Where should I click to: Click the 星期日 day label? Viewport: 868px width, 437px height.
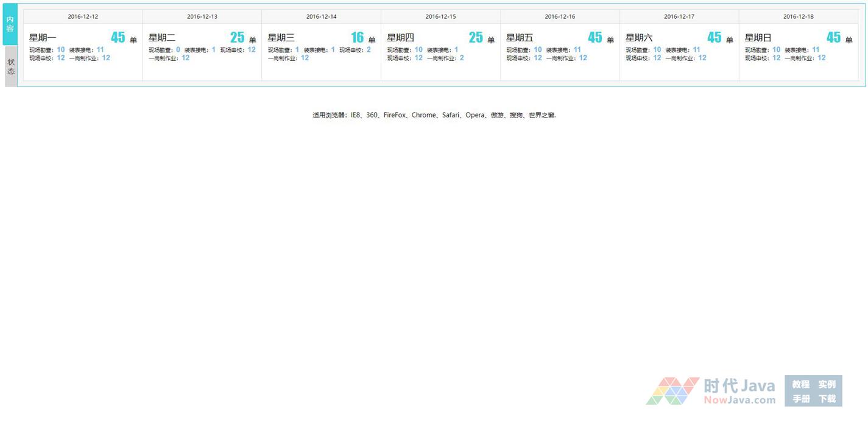pyautogui.click(x=758, y=38)
